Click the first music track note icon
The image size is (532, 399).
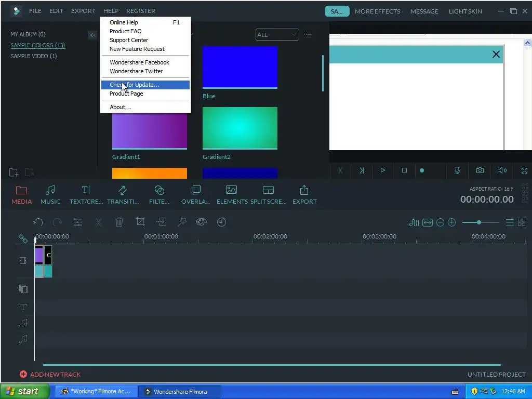click(x=23, y=323)
